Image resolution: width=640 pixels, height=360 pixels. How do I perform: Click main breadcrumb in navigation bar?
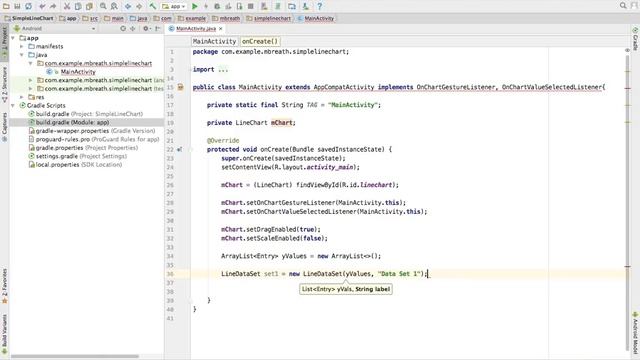point(114,18)
